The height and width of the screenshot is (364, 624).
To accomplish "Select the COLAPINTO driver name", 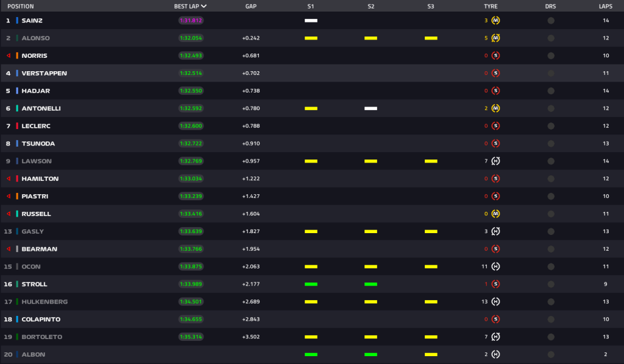I will 41,319.
